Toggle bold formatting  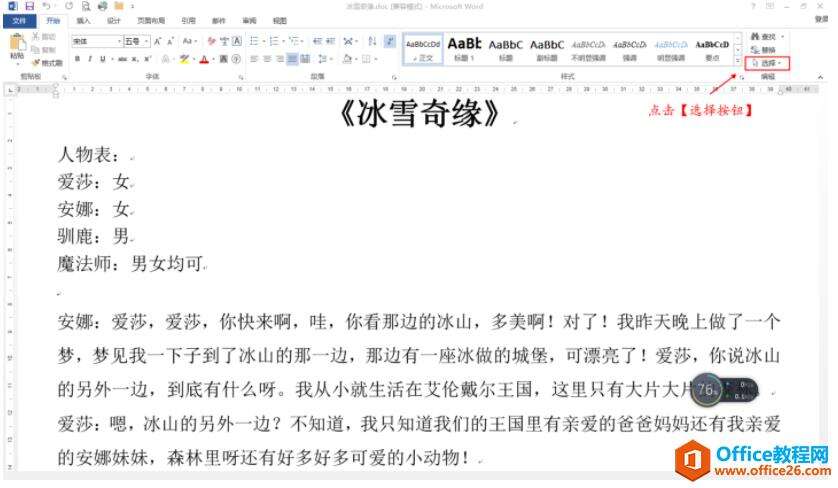point(77,59)
